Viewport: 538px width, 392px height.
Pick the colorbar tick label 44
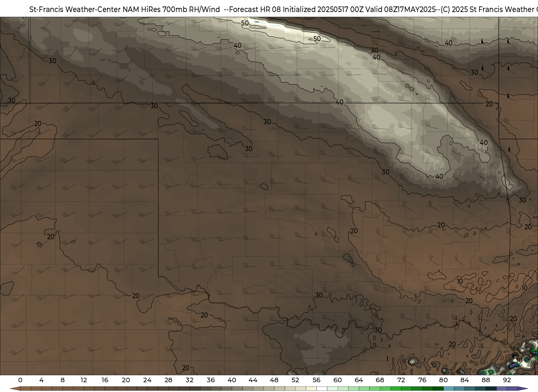(253, 380)
